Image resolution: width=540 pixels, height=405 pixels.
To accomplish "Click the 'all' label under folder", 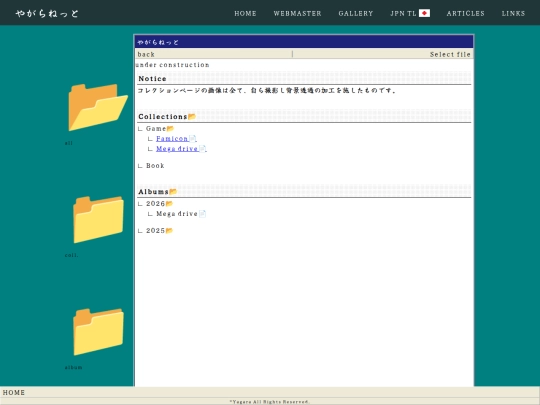I will click(69, 143).
